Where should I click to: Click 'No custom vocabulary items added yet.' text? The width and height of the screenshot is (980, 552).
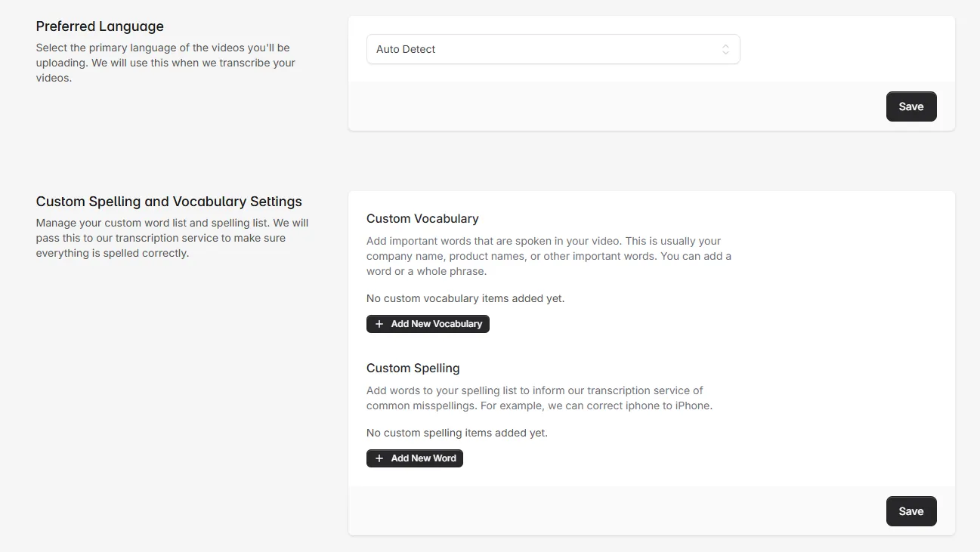(x=465, y=298)
